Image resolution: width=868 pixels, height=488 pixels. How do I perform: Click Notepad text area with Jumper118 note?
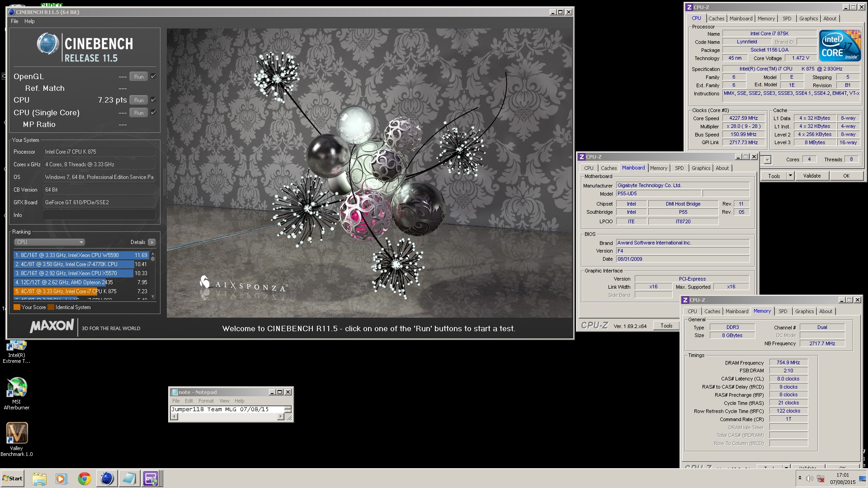(x=227, y=409)
